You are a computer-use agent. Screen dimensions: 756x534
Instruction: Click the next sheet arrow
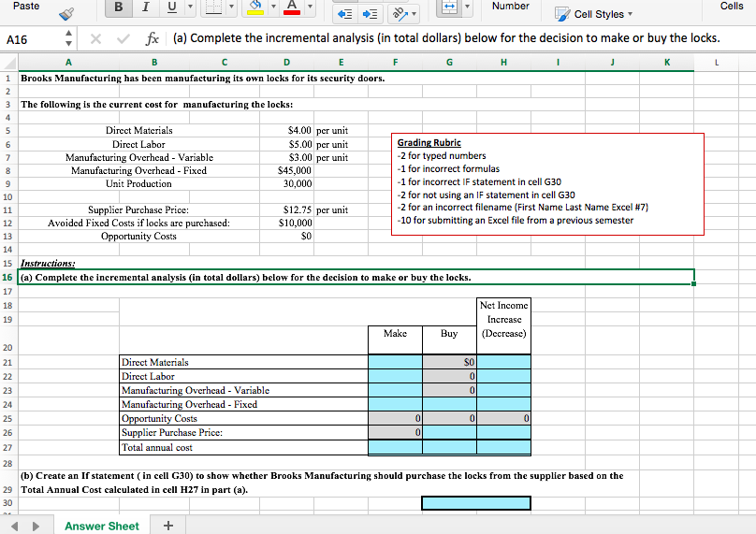pyautogui.click(x=36, y=526)
